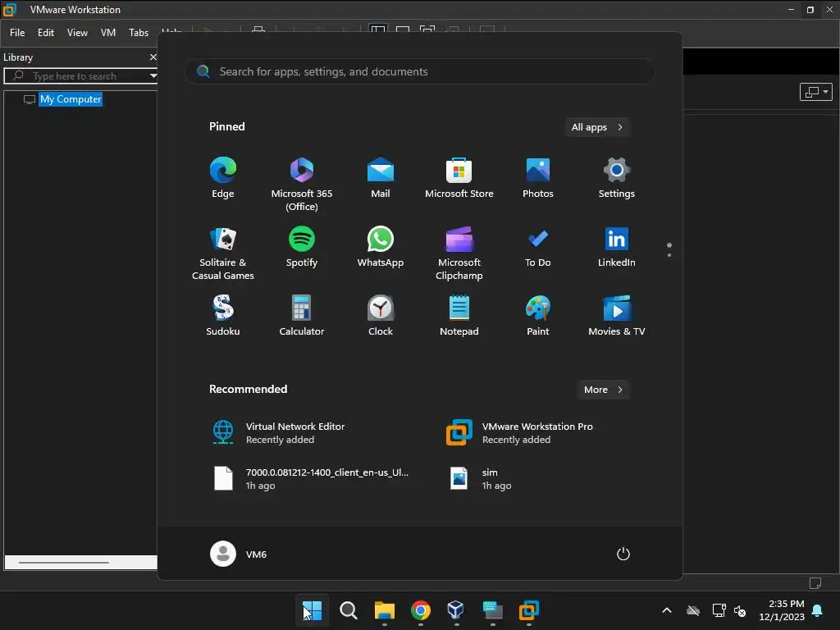Image resolution: width=840 pixels, height=630 pixels.
Task: Launch Movies & TV
Action: click(617, 316)
